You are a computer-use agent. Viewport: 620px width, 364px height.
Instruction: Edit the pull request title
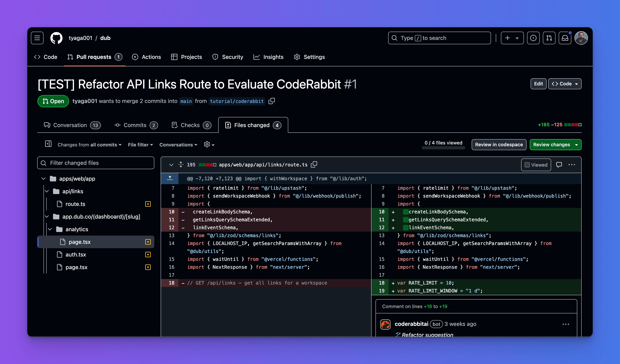click(538, 84)
